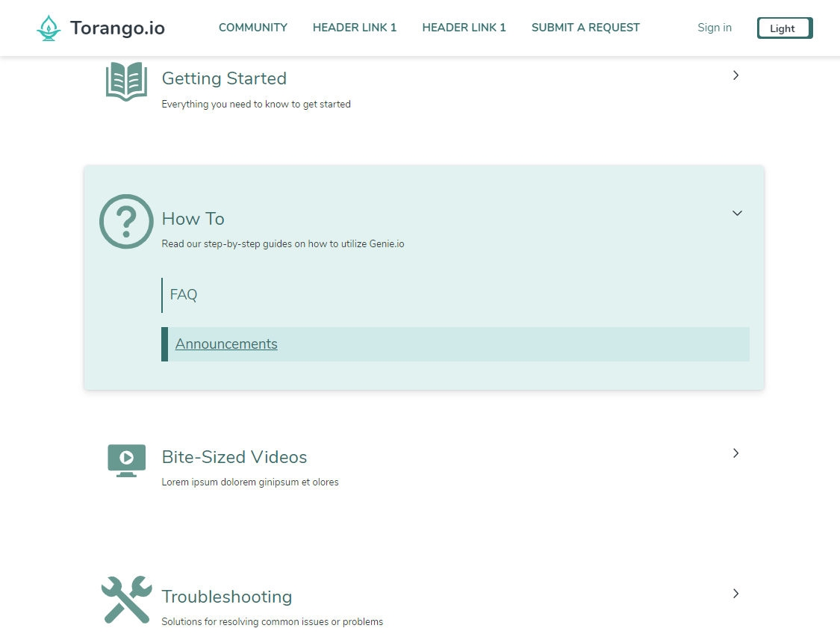
Task: Click the Sign in link
Action: (714, 28)
